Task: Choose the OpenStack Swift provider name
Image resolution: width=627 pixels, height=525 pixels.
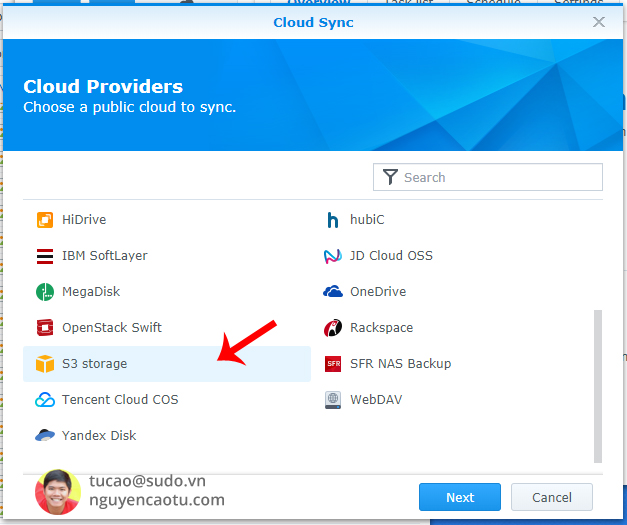Action: coord(112,327)
